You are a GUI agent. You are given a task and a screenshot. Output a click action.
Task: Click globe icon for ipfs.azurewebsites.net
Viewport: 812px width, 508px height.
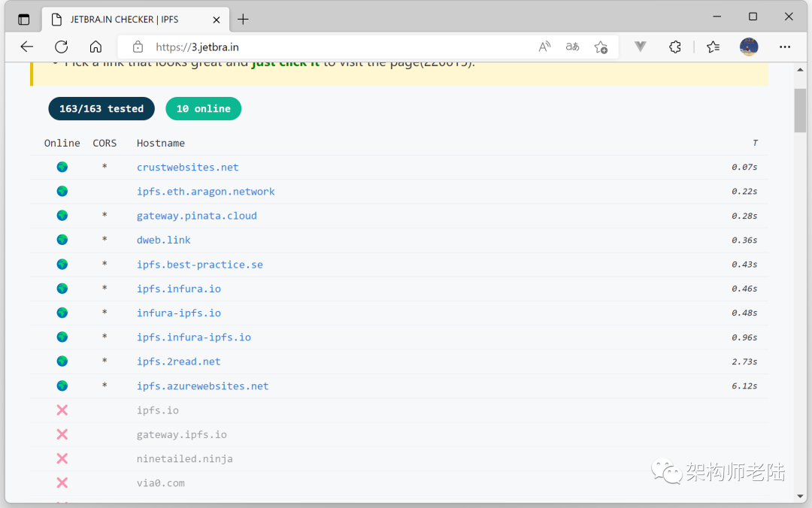[x=62, y=386]
